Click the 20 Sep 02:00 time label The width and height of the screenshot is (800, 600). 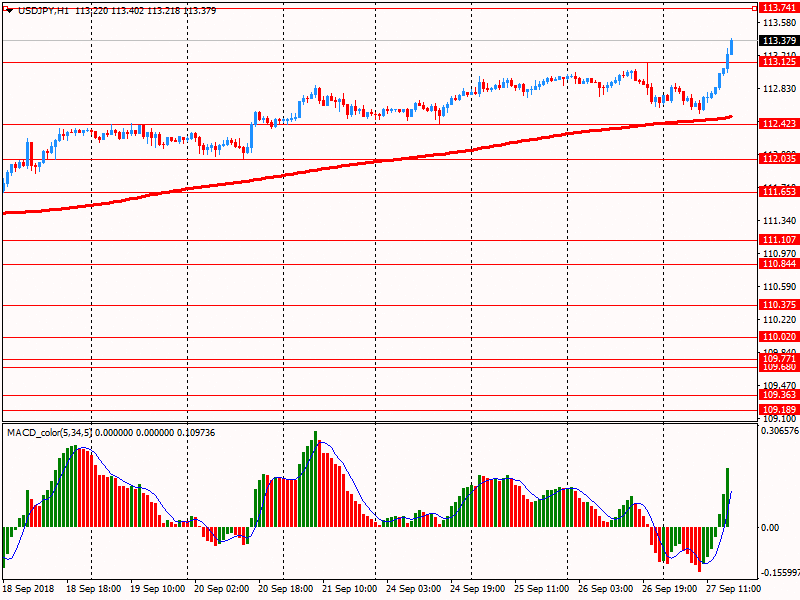[221, 589]
